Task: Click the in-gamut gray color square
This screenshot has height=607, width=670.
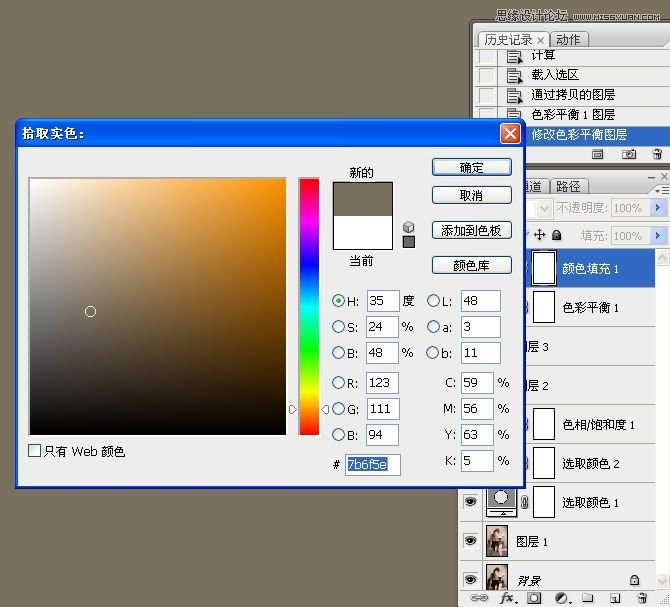Action: pos(408,242)
